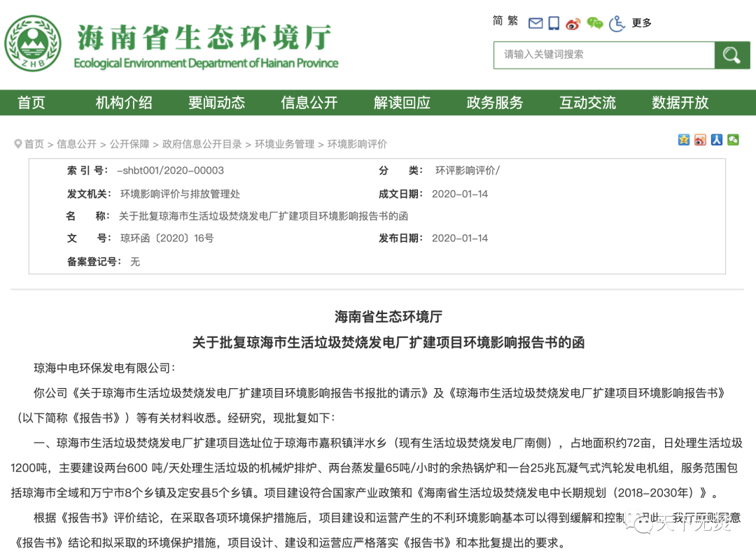Screen dimensions: 756x556
Task: Share via the Renren blue icon
Action: [717, 140]
